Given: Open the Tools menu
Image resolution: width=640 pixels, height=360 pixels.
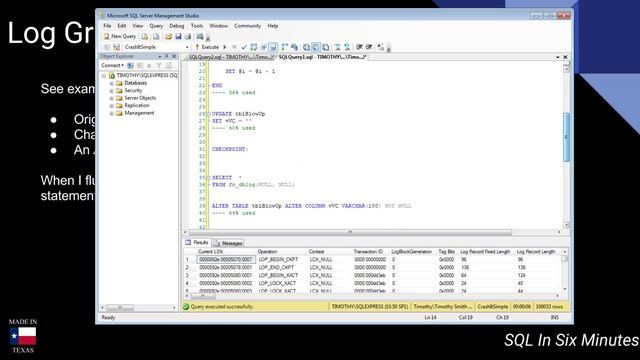Looking at the screenshot, I should point(197,26).
